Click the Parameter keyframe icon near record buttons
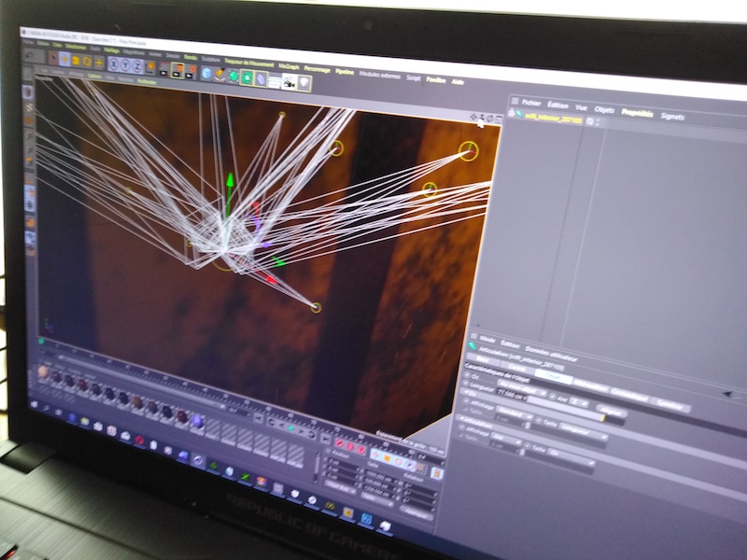Image resolution: width=747 pixels, height=560 pixels. 410,465
